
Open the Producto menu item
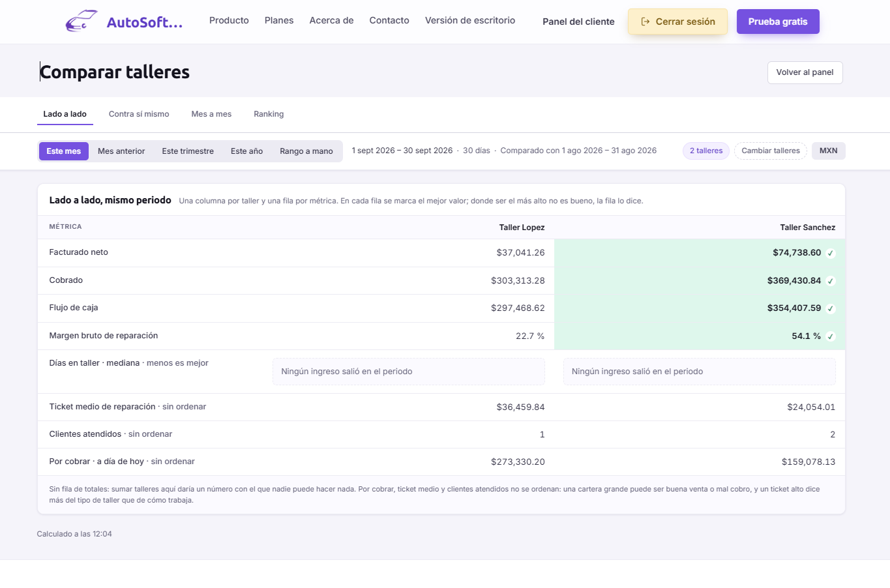(x=229, y=20)
